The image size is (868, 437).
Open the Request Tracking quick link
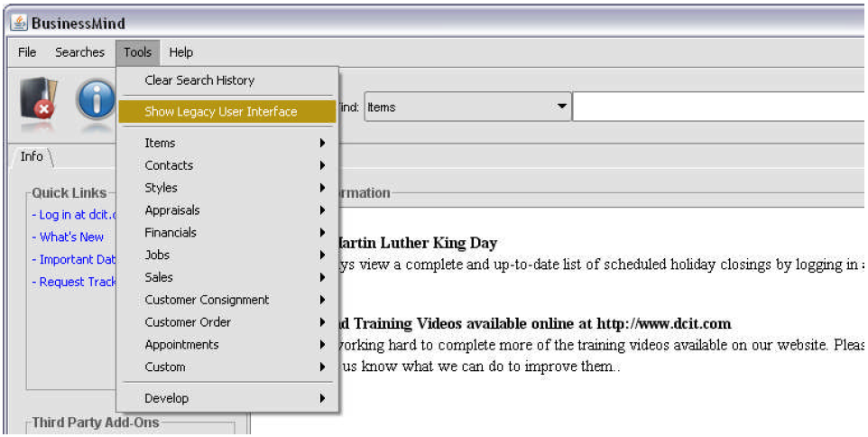74,282
